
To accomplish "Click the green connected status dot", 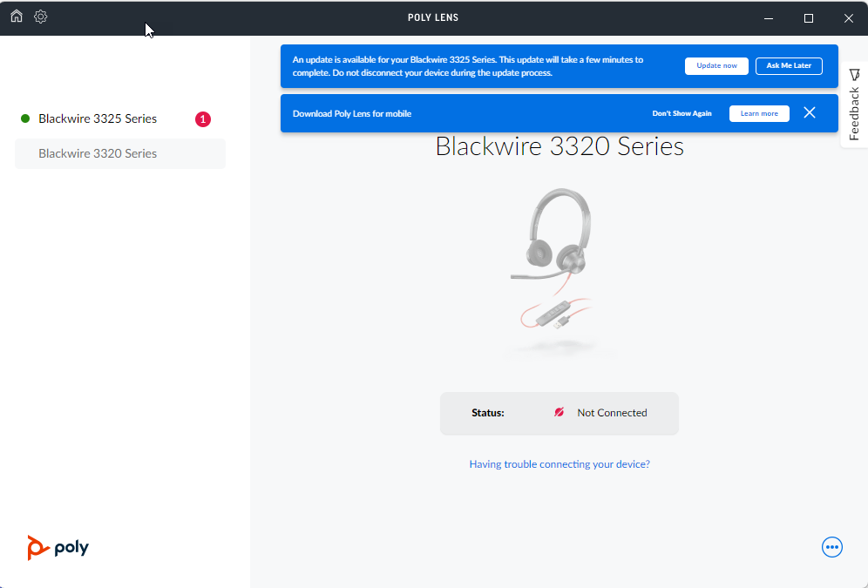I will 25,118.
